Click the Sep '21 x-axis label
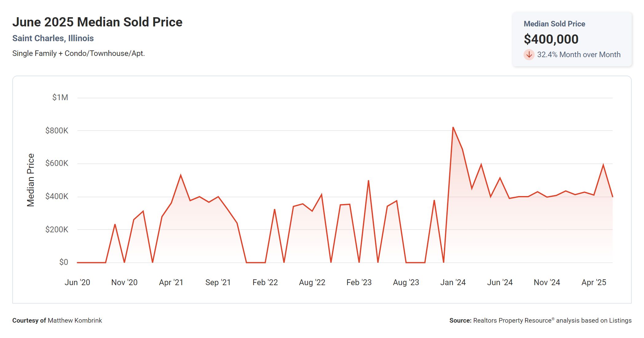The image size is (644, 338). 218,282
